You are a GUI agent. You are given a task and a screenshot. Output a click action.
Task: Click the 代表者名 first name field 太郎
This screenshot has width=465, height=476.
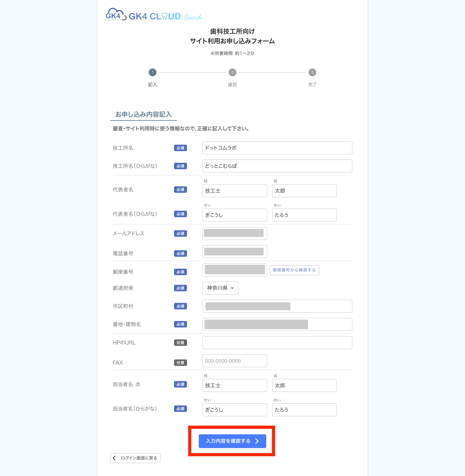click(x=304, y=191)
